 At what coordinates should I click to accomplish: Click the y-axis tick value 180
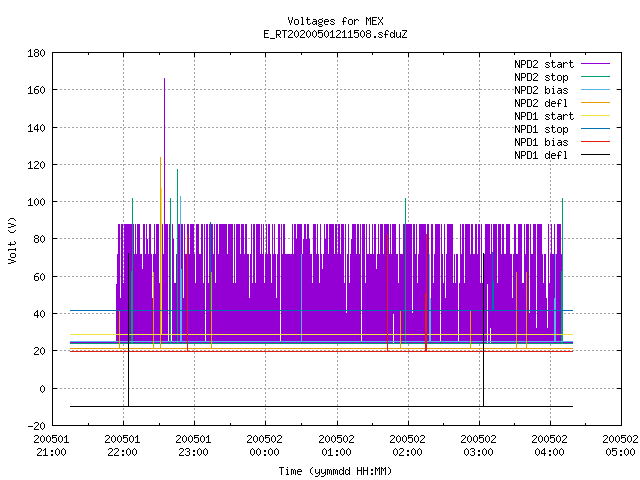pos(36,53)
